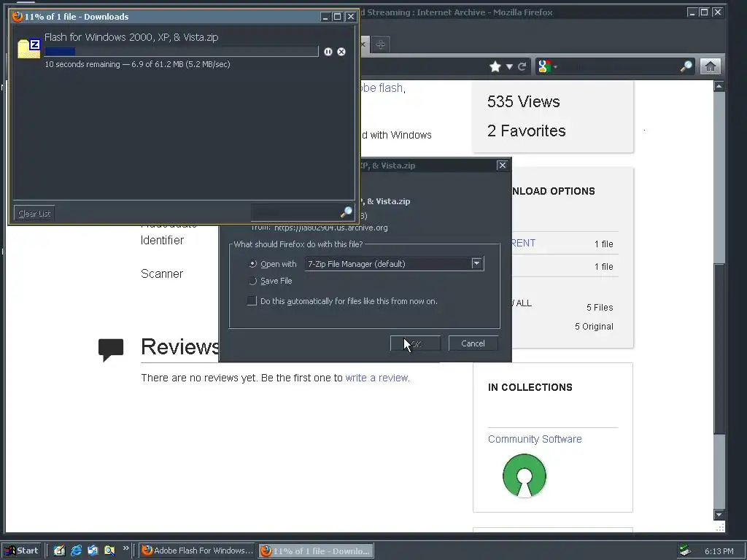
Task: Cancel the Flash zip download
Action: pos(341,52)
